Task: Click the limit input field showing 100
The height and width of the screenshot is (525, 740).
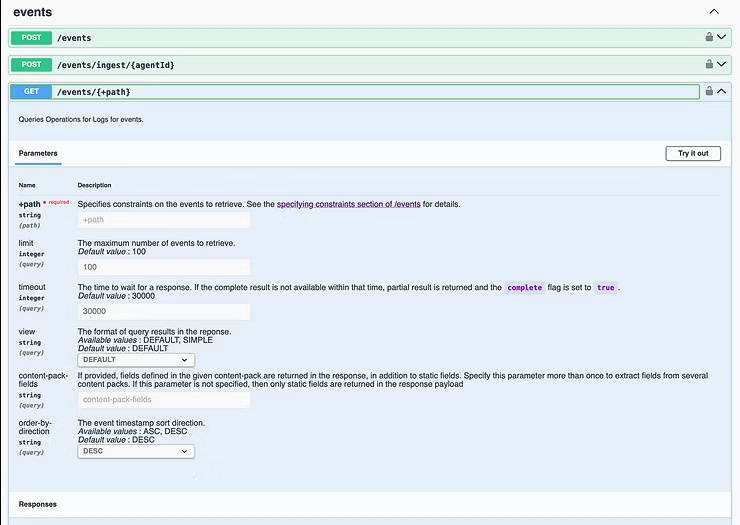Action: pyautogui.click(x=163, y=267)
